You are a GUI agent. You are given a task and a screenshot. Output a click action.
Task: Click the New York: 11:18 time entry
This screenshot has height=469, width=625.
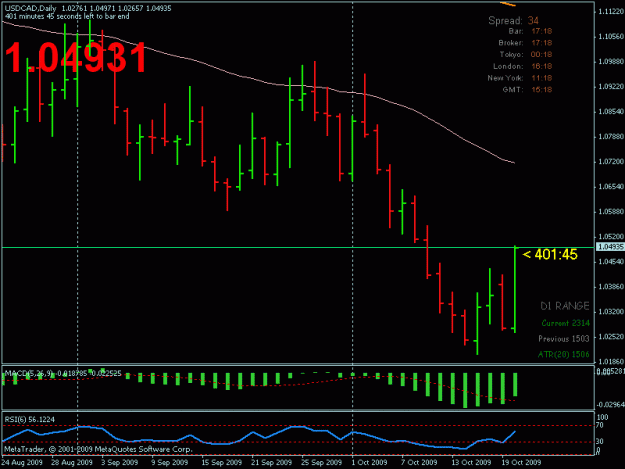point(520,78)
